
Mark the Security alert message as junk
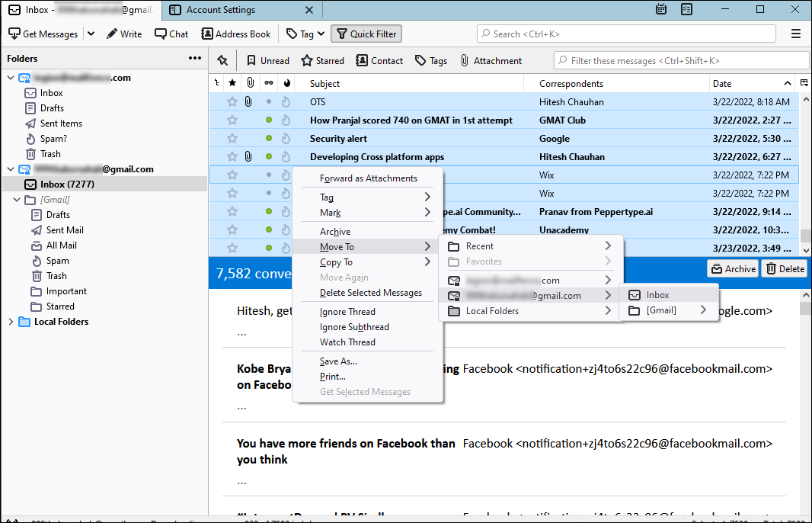click(x=286, y=139)
